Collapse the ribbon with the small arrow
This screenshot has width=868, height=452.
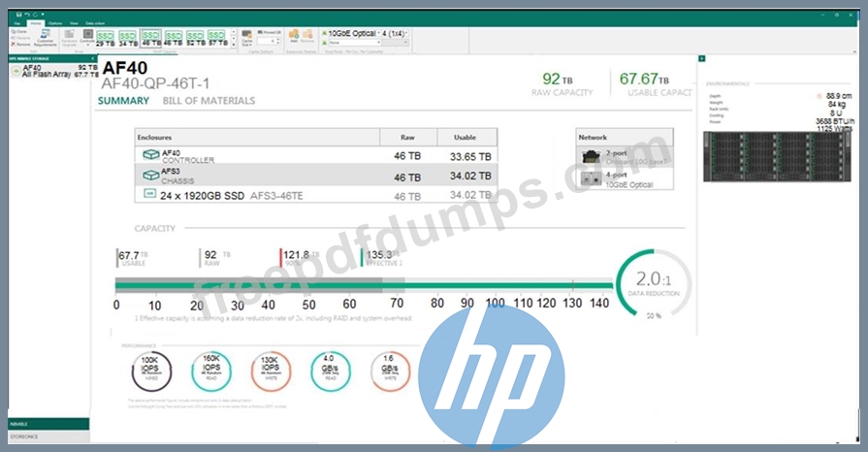[x=853, y=51]
